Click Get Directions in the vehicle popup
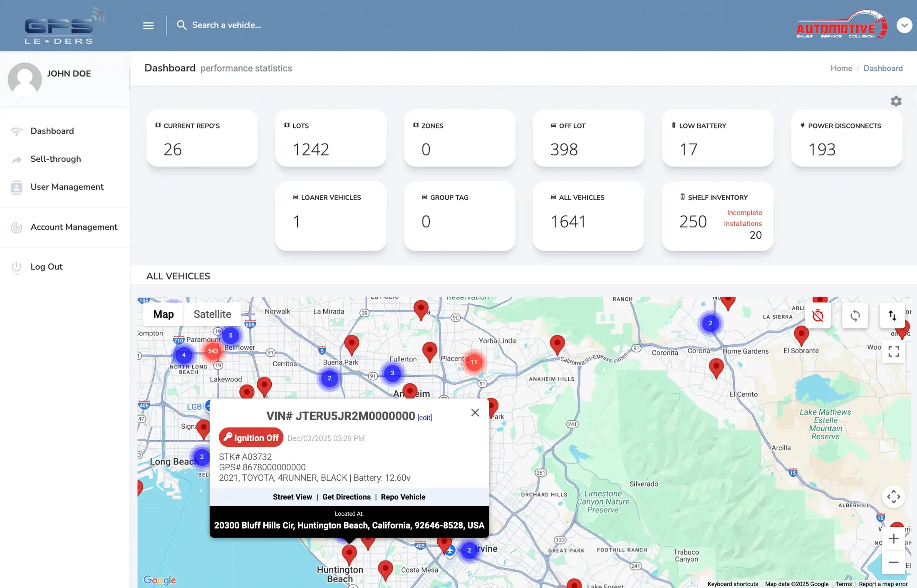This screenshot has height=588, width=917. (x=346, y=497)
